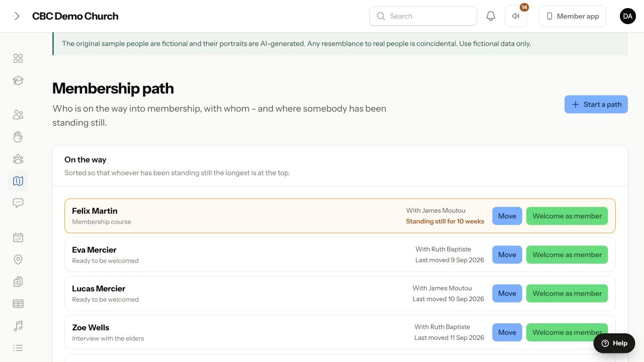Select the name Felix Martin

tap(95, 211)
